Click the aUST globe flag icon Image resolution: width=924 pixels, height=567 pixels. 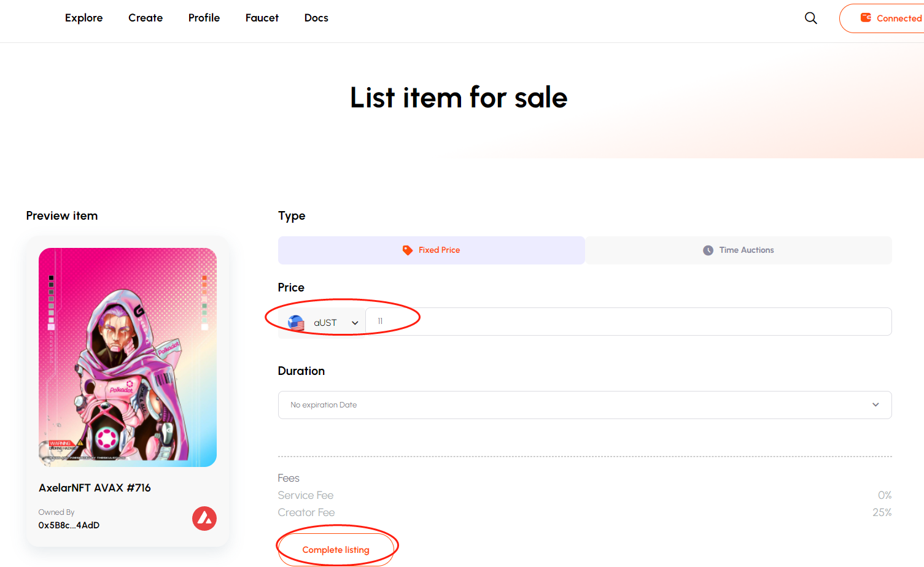297,323
